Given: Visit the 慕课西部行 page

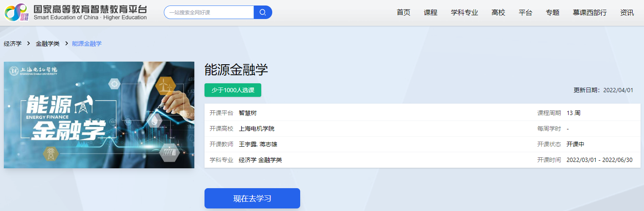Looking at the screenshot, I should point(589,13).
